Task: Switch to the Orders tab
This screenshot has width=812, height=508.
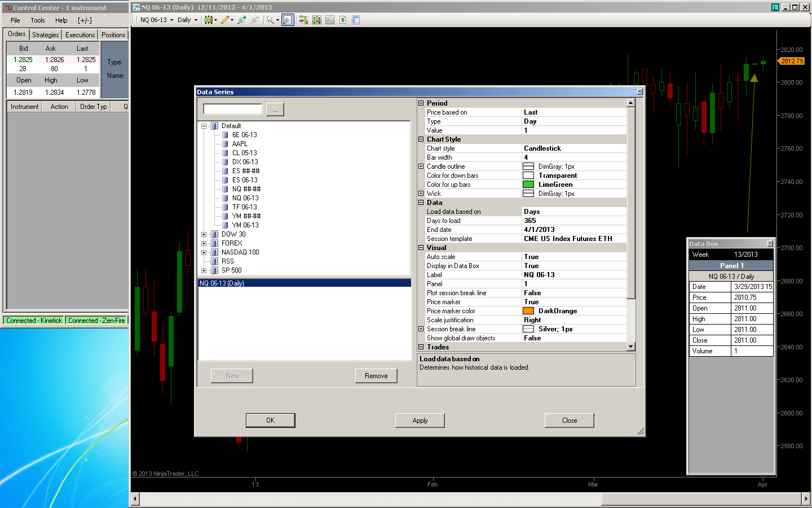Action: (x=16, y=34)
